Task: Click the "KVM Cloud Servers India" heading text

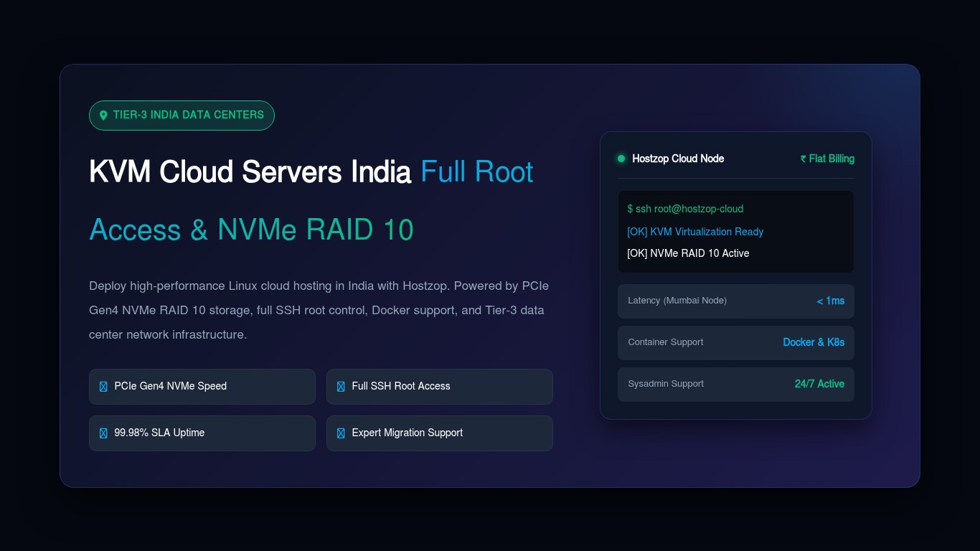Action: pyautogui.click(x=250, y=172)
